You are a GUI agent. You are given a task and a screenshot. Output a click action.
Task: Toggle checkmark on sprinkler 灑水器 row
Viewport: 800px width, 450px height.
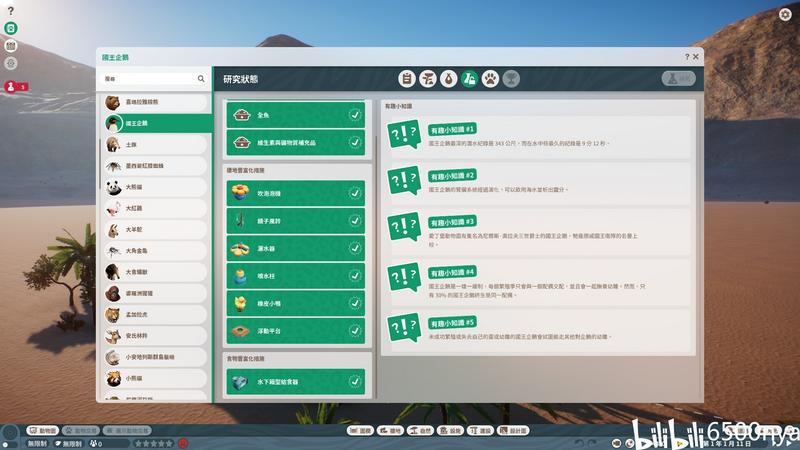pyautogui.click(x=355, y=248)
